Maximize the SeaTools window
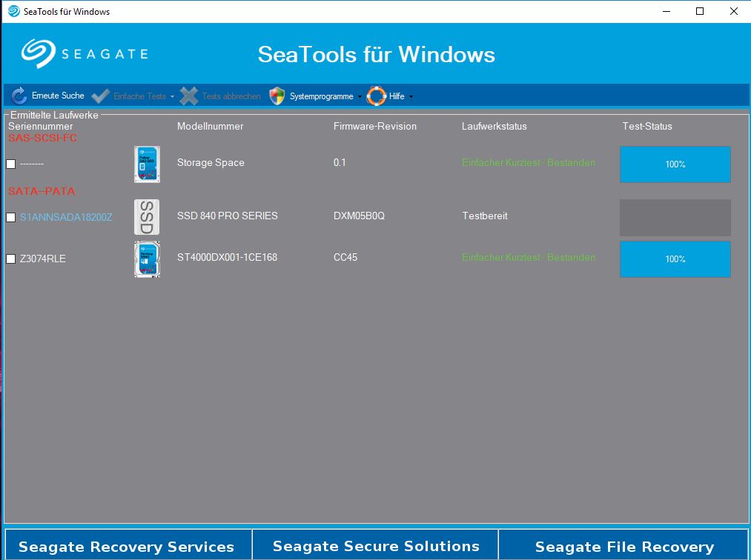This screenshot has height=560, width=751. (700, 11)
